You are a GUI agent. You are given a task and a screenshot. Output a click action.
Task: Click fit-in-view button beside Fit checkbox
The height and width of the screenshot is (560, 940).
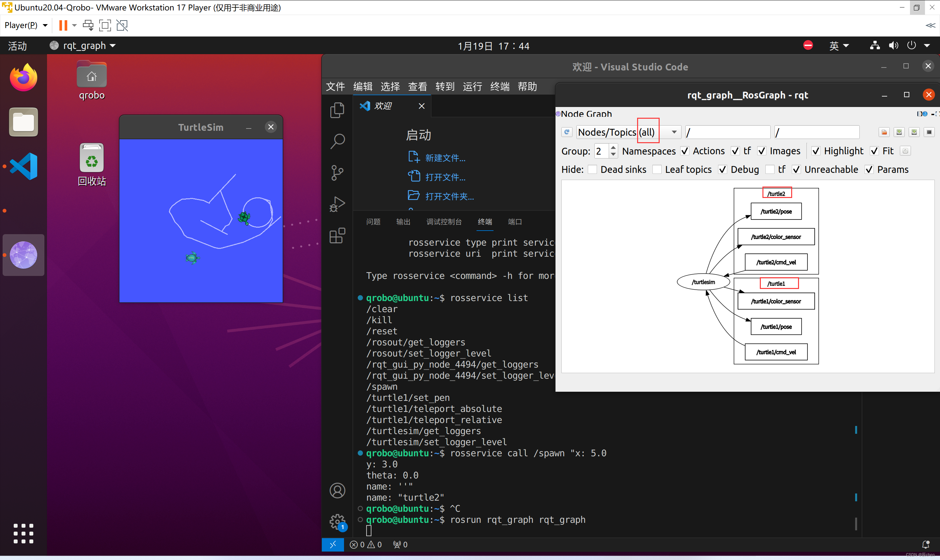(905, 151)
